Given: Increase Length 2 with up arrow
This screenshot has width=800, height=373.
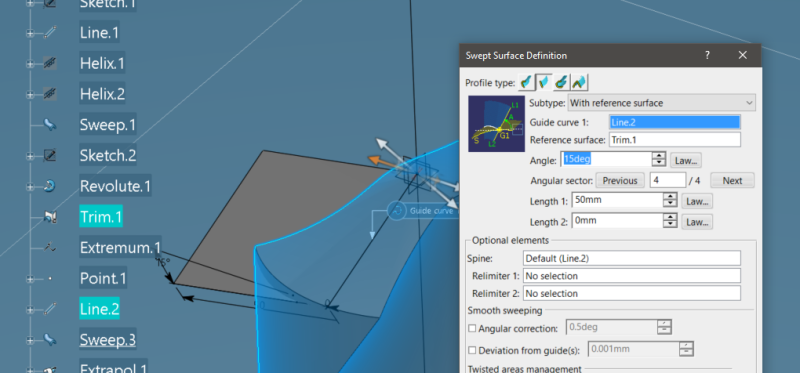Looking at the screenshot, I should [670, 218].
